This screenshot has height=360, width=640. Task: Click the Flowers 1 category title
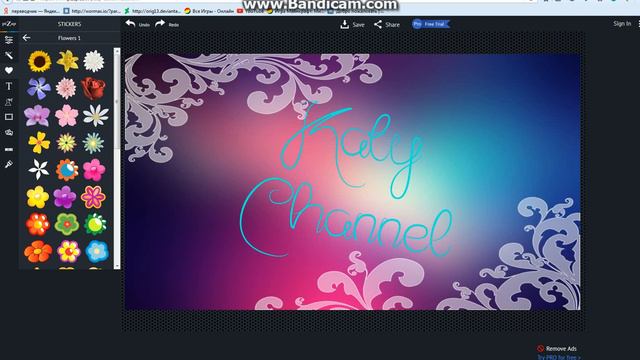[x=69, y=38]
